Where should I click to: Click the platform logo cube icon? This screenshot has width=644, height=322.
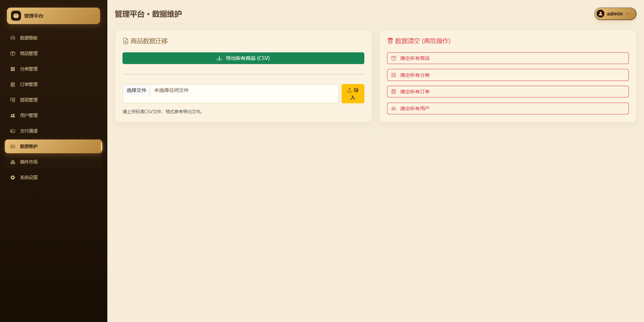coord(16,16)
